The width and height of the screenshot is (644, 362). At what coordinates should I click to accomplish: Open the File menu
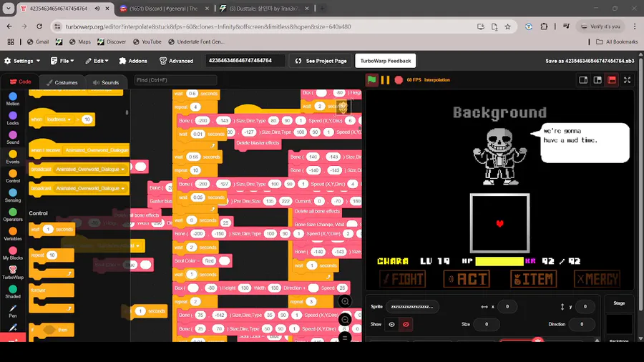coord(62,61)
